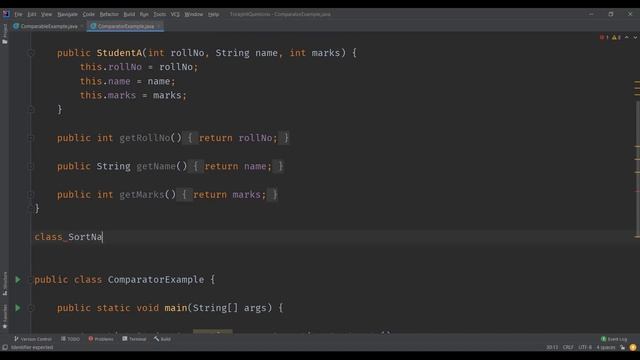Image resolution: width=640 pixels, height=360 pixels.
Task: Switch to ComparableExample.java tab
Action: 49,26
